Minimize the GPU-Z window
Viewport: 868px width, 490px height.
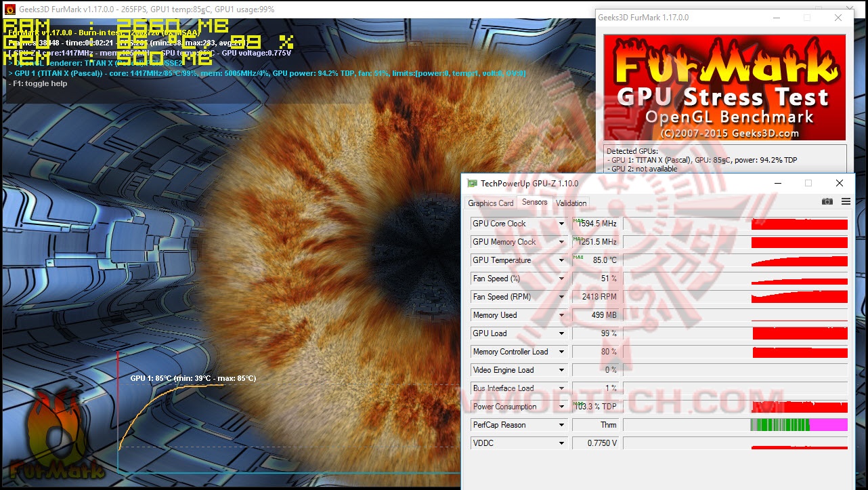tap(777, 183)
